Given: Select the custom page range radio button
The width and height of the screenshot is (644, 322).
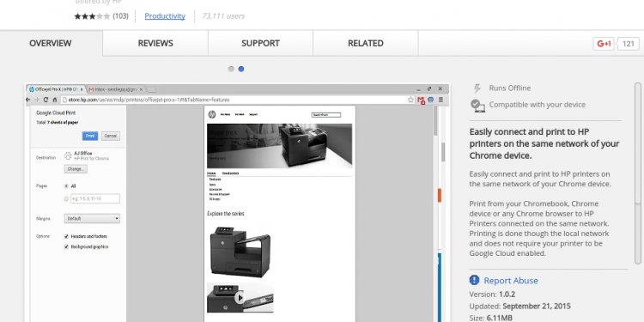Looking at the screenshot, I should [x=66, y=199].
